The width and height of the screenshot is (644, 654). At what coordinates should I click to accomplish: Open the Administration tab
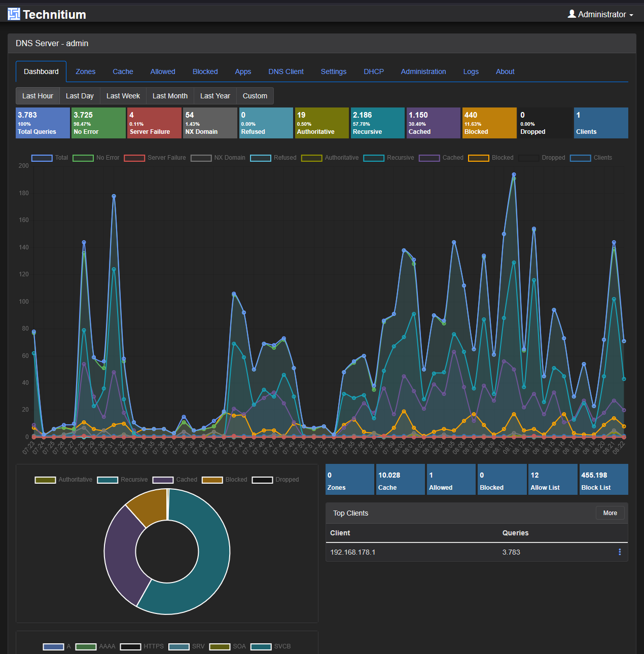point(423,71)
